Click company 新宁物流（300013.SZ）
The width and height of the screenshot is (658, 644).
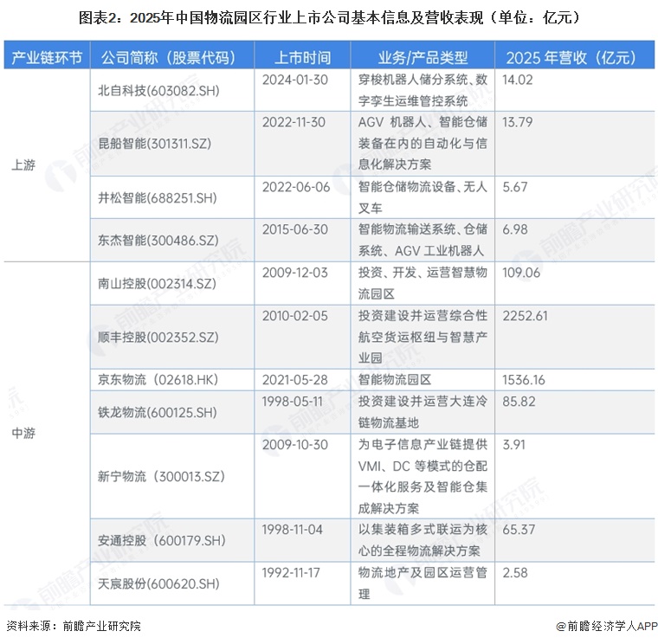[x=162, y=476]
